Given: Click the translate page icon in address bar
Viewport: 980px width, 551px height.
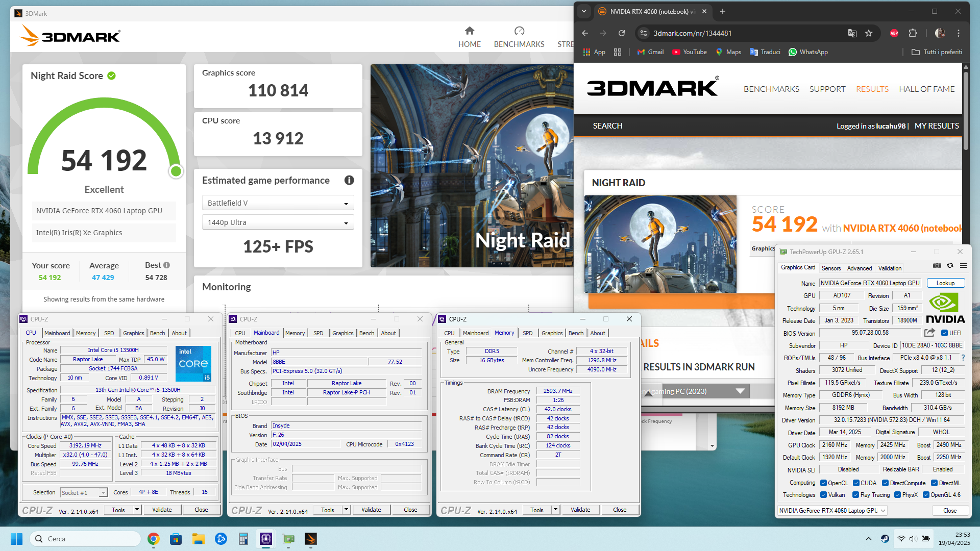Looking at the screenshot, I should (852, 33).
